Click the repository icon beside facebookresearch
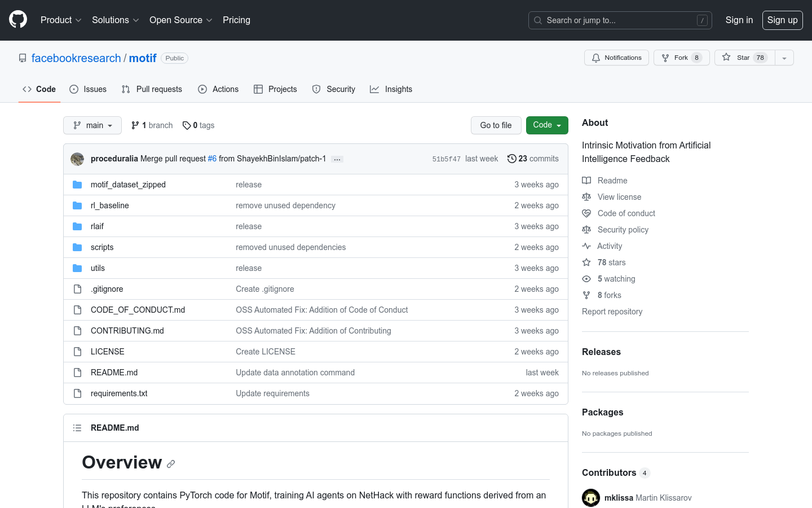 pos(23,58)
